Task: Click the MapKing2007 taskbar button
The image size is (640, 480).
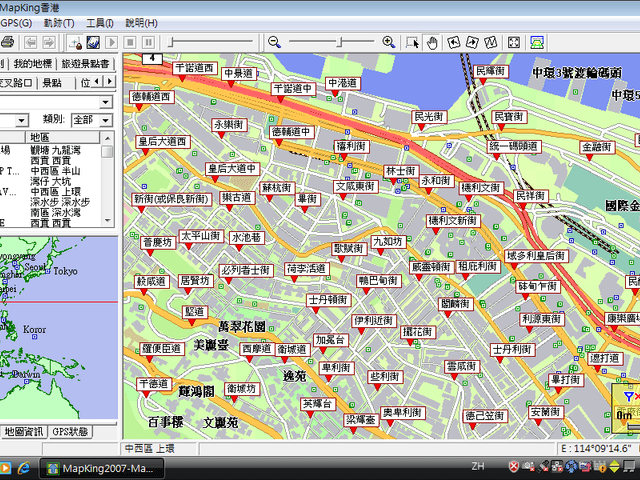Action: pos(102,468)
